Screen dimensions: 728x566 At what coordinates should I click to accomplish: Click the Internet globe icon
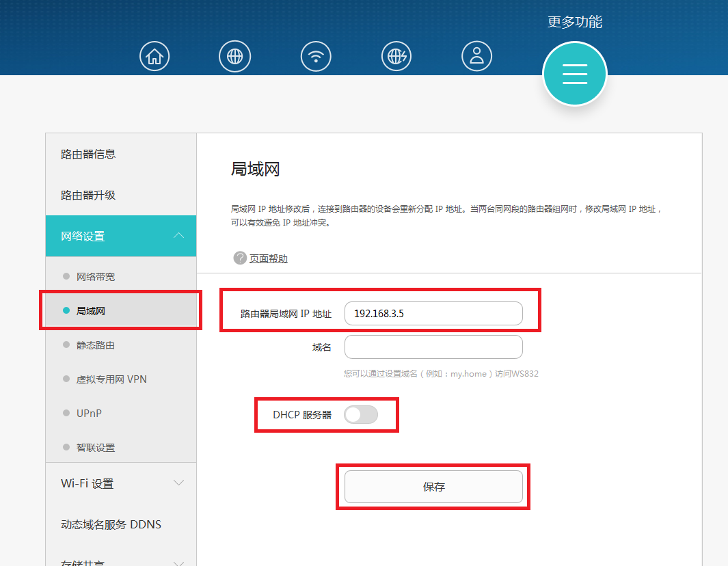(235, 56)
